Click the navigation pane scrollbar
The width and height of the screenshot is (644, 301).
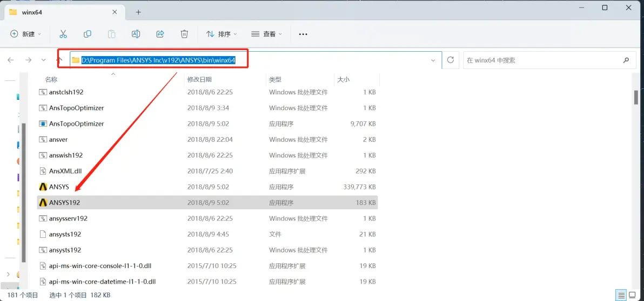[x=24, y=193]
